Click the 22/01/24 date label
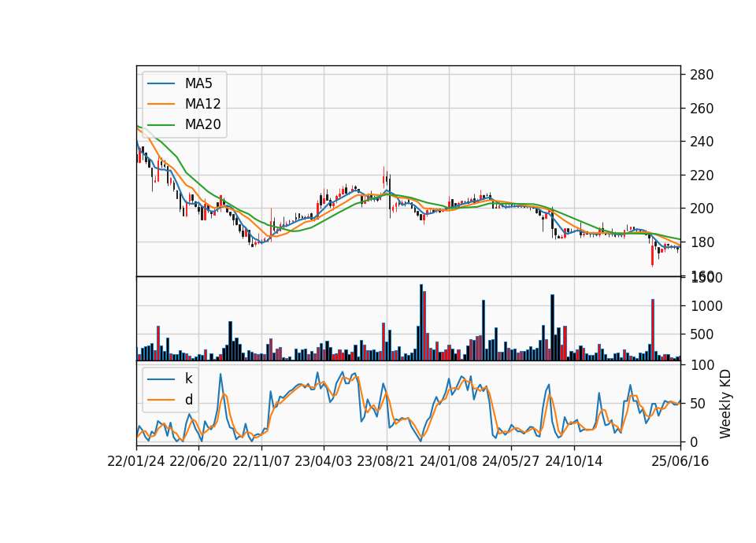The height and width of the screenshot is (543, 756). pos(136,461)
